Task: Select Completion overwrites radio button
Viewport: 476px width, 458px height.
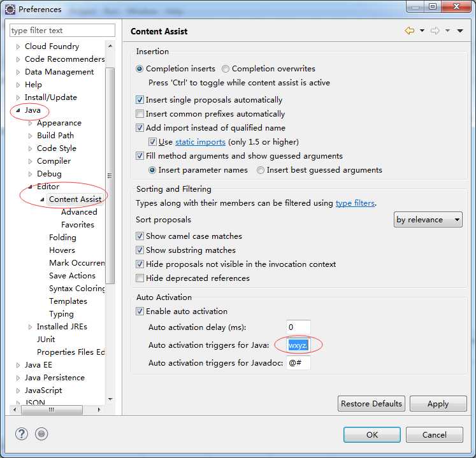Action: click(225, 69)
